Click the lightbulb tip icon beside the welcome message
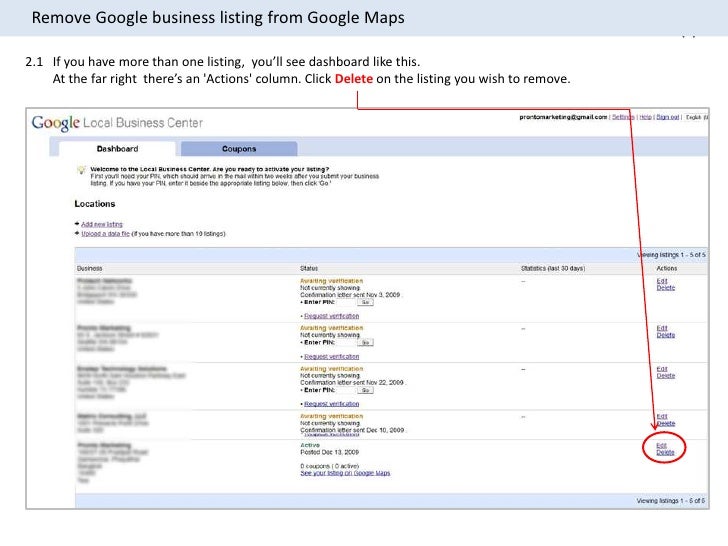The height and width of the screenshot is (546, 728). 81,170
